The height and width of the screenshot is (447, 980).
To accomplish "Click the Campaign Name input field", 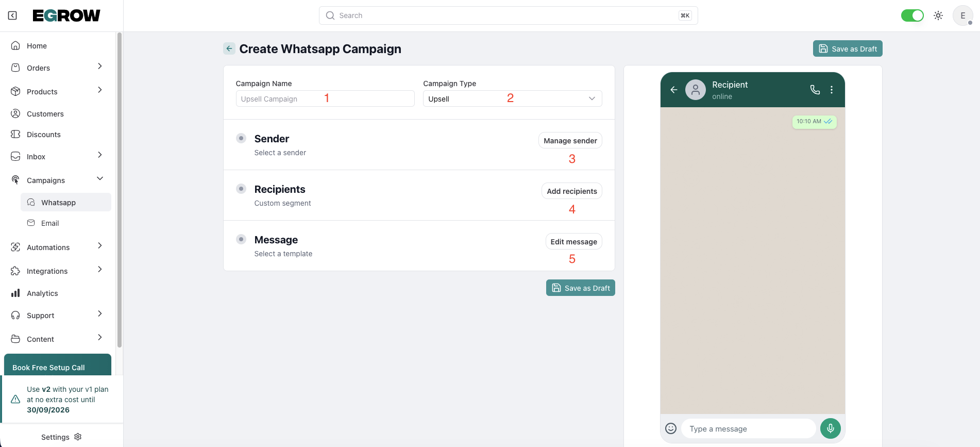I will pos(325,98).
